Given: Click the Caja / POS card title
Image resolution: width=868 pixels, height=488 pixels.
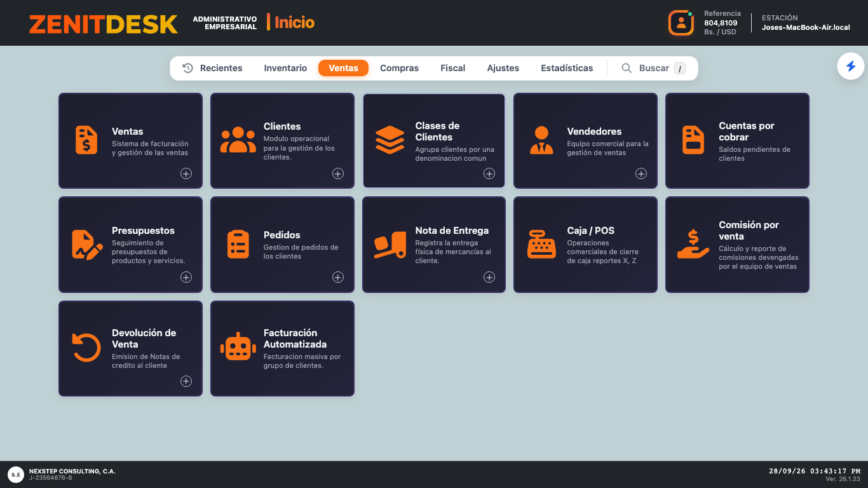Looking at the screenshot, I should coord(591,231).
